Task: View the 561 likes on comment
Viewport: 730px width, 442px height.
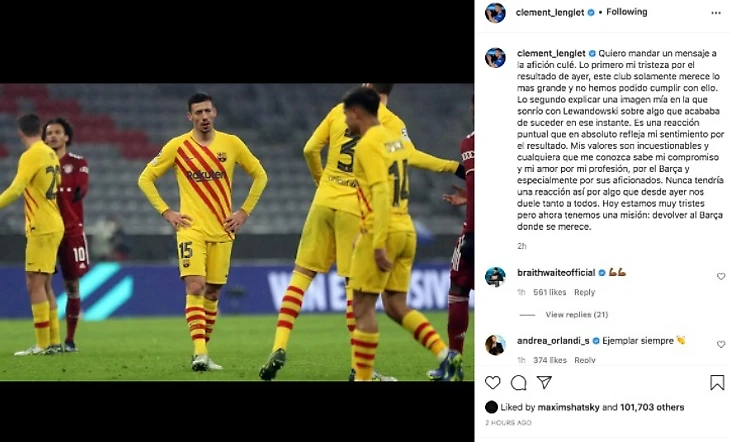Action: pos(549,292)
